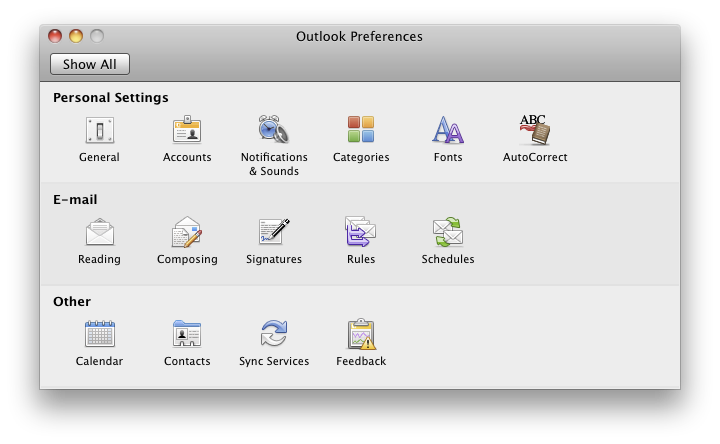This screenshot has height=444, width=720.
Task: Click the Outlook Preferences title bar
Action: pos(359,37)
